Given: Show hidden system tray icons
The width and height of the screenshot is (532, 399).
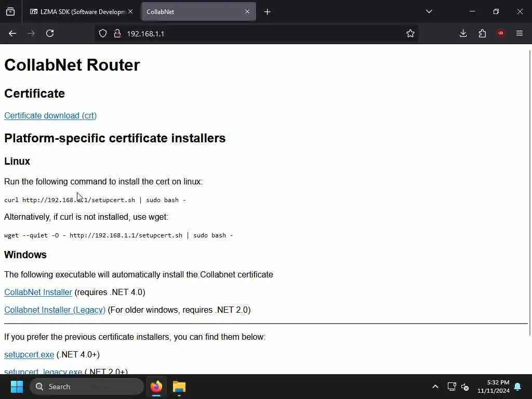Looking at the screenshot, I should point(435,387).
